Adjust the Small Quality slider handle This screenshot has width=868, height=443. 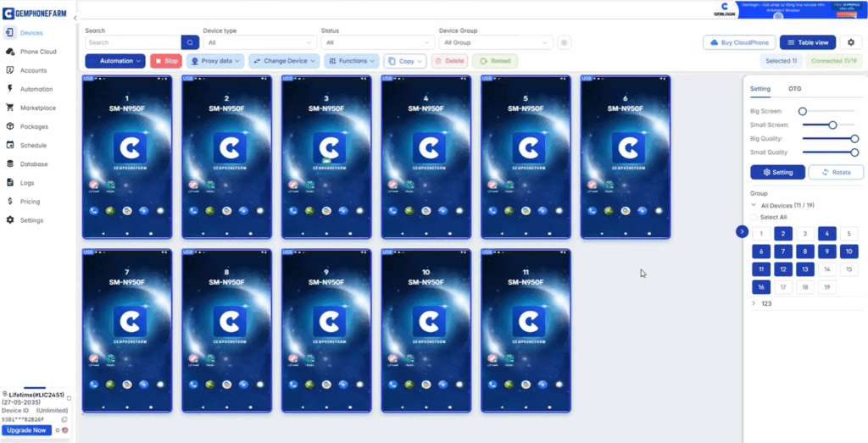click(x=854, y=152)
